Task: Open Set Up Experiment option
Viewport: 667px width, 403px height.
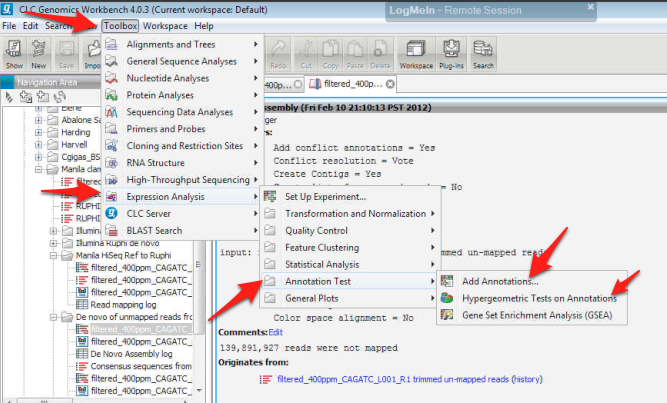Action: (325, 196)
